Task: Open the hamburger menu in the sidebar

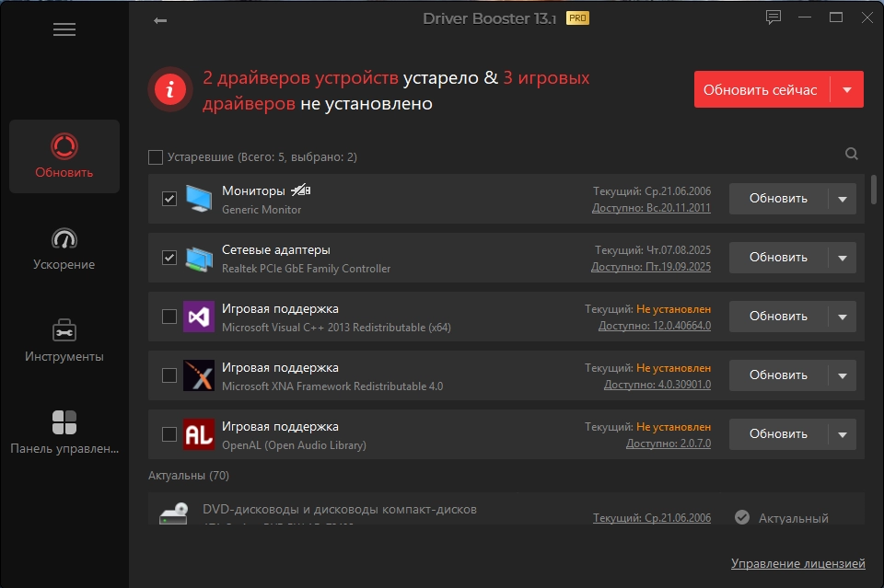Action: 64,29
